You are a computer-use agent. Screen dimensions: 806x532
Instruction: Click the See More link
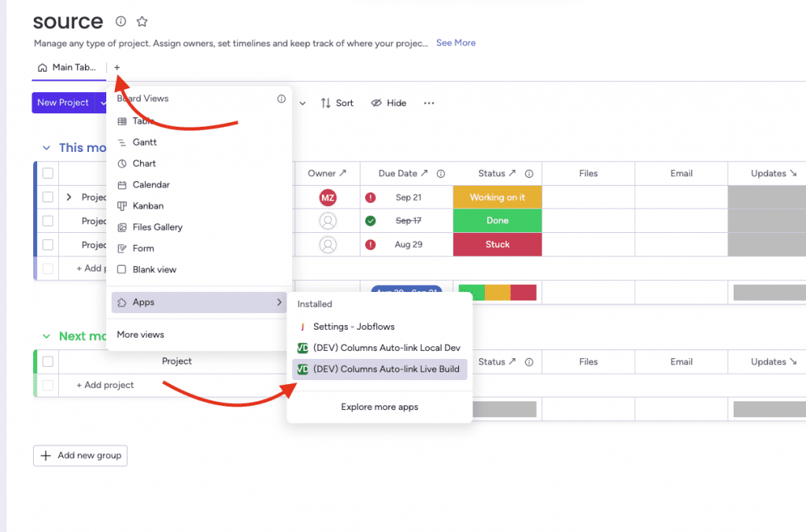tap(456, 42)
